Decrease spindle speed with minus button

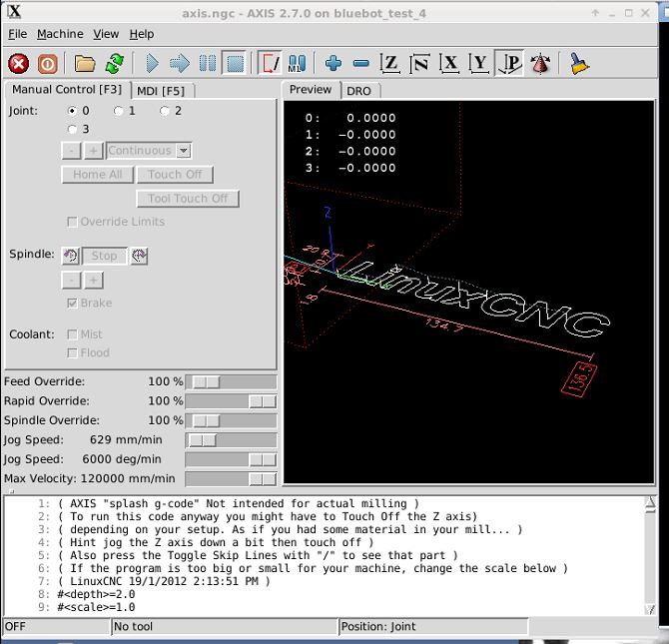[71, 281]
